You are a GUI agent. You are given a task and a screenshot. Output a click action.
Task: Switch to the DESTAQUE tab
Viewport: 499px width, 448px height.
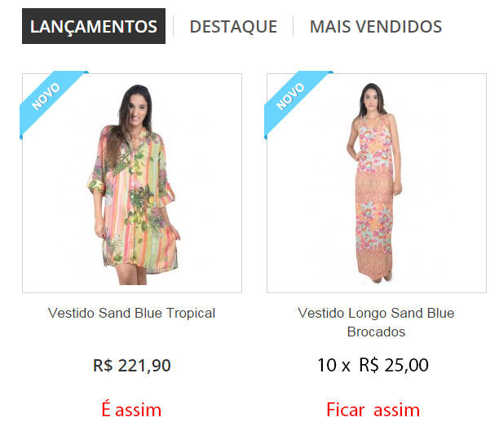coord(233,26)
